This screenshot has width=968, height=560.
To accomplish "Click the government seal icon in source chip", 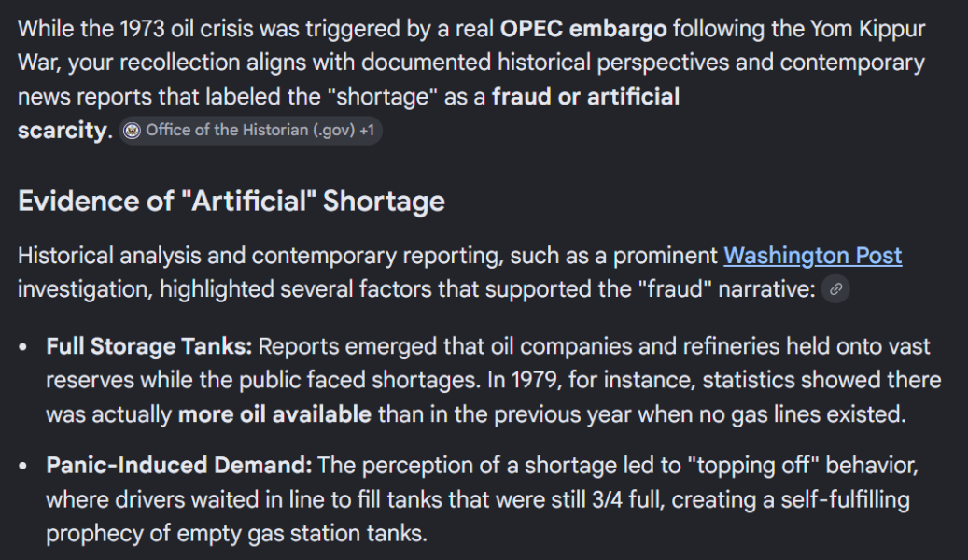I will [x=133, y=131].
